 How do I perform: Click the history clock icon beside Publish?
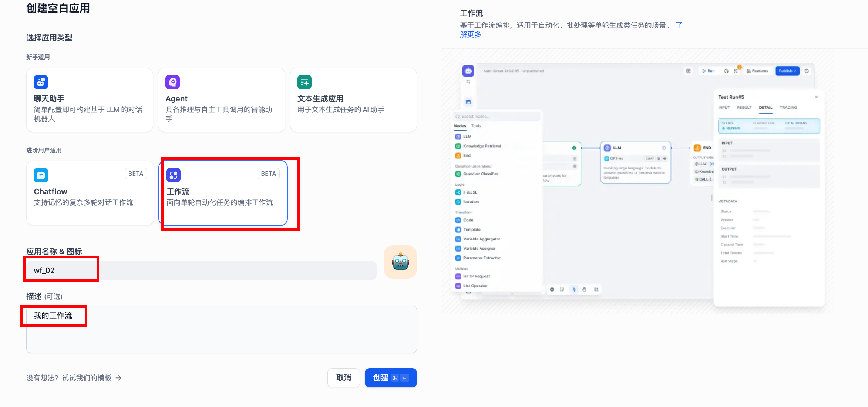[807, 71]
